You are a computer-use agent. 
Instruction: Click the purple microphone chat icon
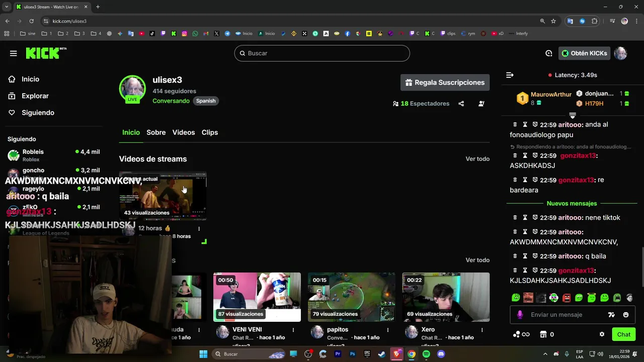(520, 315)
